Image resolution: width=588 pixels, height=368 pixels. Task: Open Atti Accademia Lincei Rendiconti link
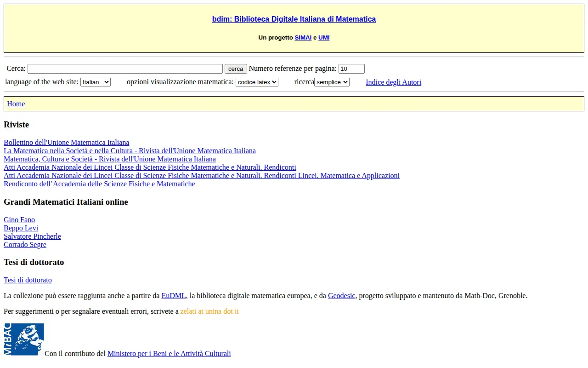coord(150,167)
